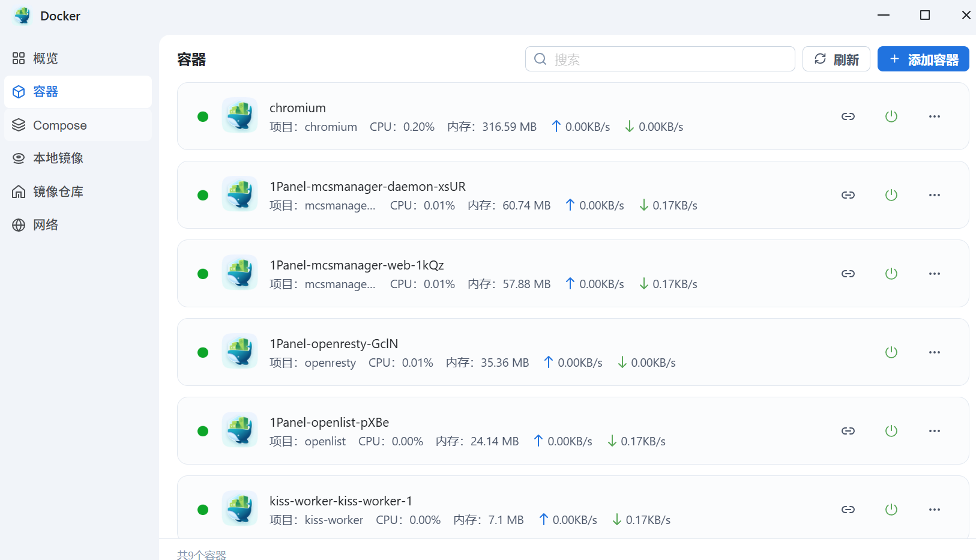The height and width of the screenshot is (560, 976).
Task: Click the 1Panel-openlist-pXBe whale icon
Action: (x=239, y=430)
